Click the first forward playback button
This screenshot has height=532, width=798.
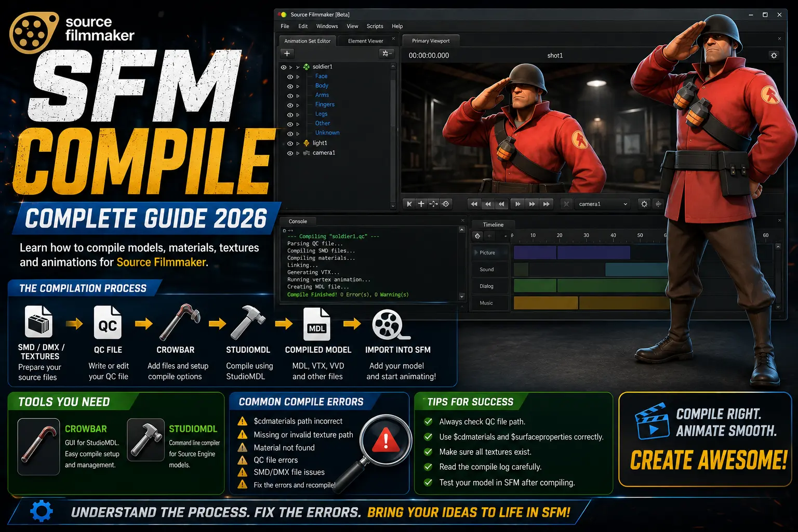[x=517, y=204]
